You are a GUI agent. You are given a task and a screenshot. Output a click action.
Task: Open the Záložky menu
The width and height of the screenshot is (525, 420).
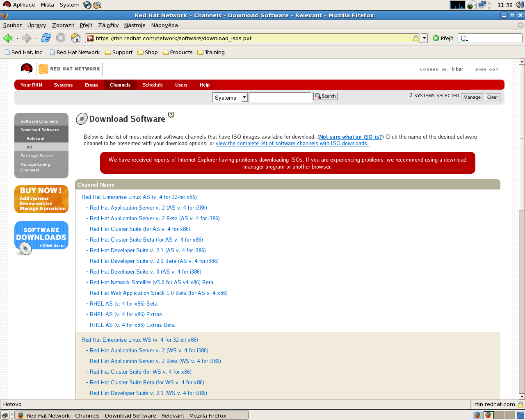[x=108, y=25]
